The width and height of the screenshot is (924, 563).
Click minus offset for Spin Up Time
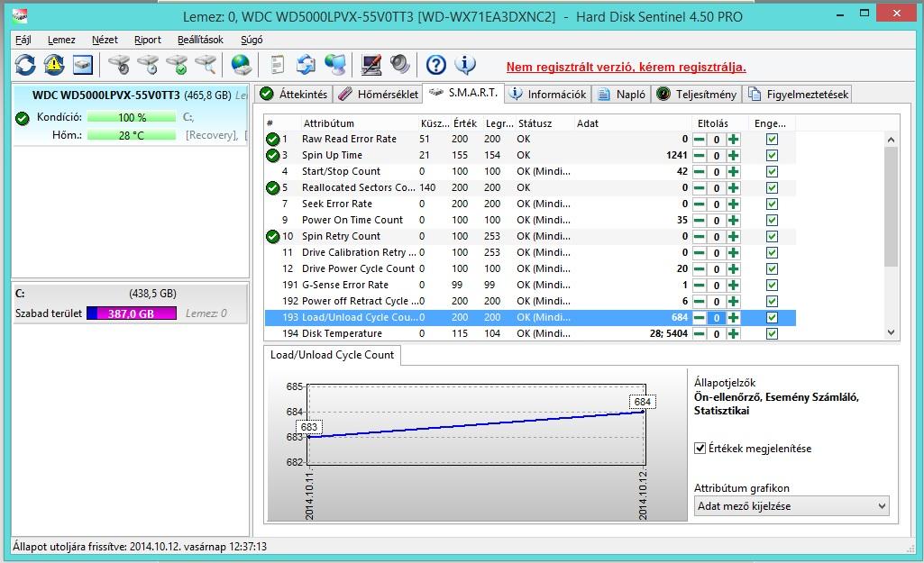[x=699, y=156]
